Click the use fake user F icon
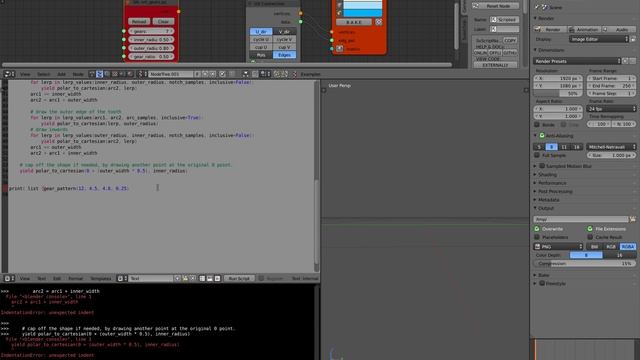Image resolution: width=640 pixels, height=360 pixels. tap(197, 74)
